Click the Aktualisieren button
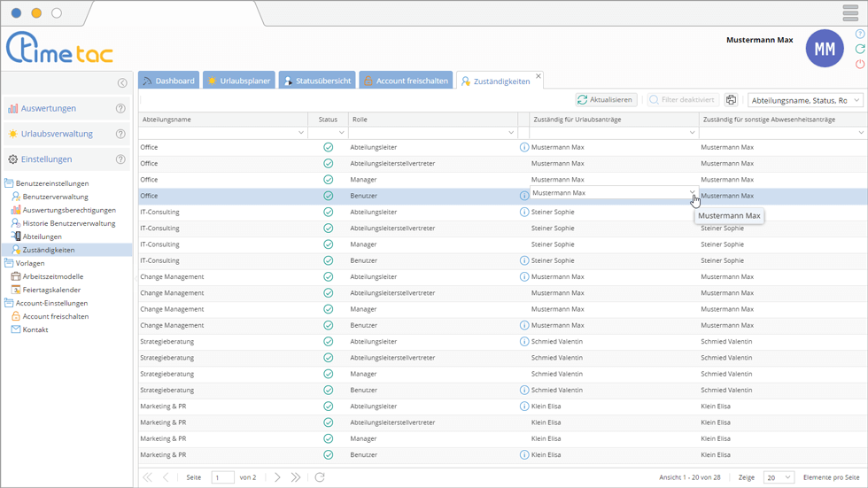 click(606, 100)
